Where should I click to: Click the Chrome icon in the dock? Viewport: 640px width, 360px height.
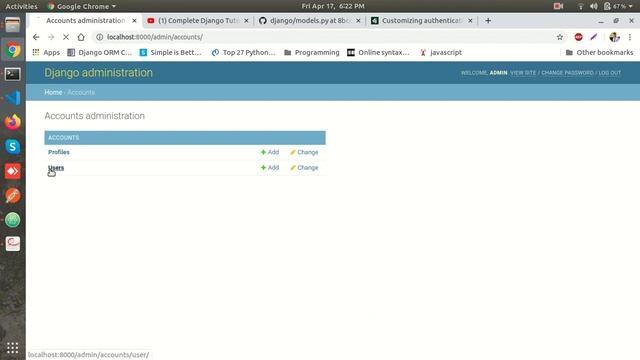(13, 50)
